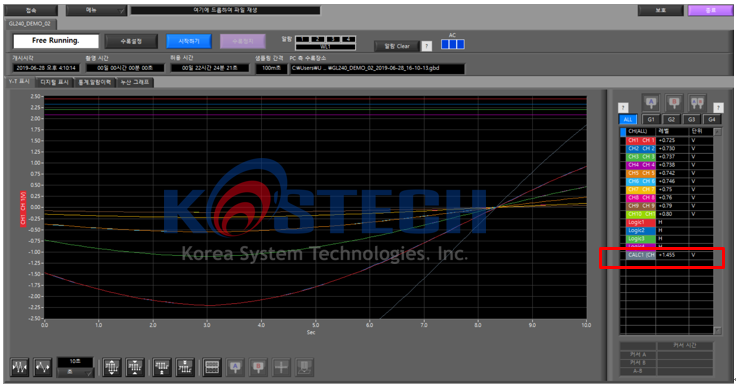Screen dimensions: 736x386
Task: Switch to the 누산 그래프 tab
Action: [135, 82]
